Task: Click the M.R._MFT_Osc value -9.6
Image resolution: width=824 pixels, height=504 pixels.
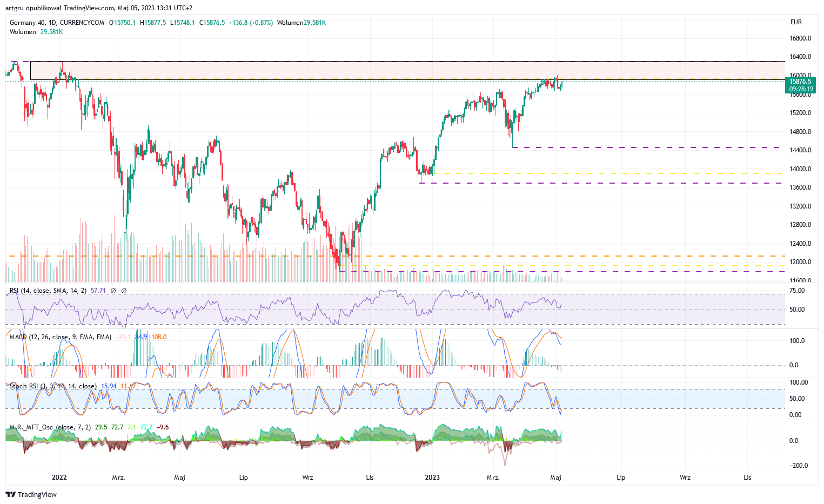Action: [x=163, y=427]
